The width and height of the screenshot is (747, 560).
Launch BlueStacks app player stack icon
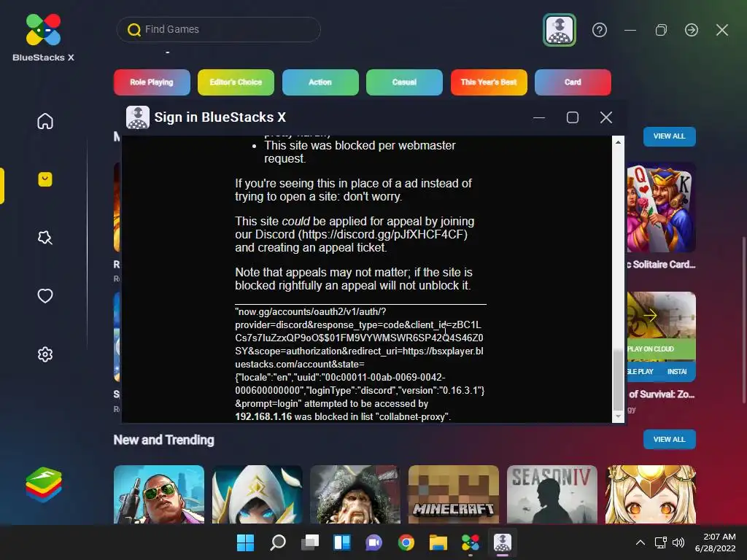[44, 485]
